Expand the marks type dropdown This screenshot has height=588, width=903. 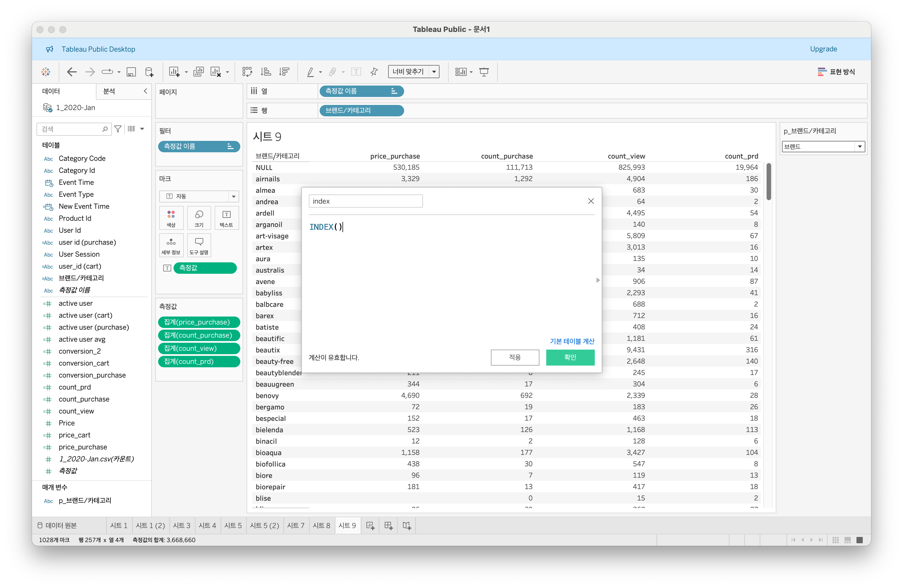click(x=233, y=196)
